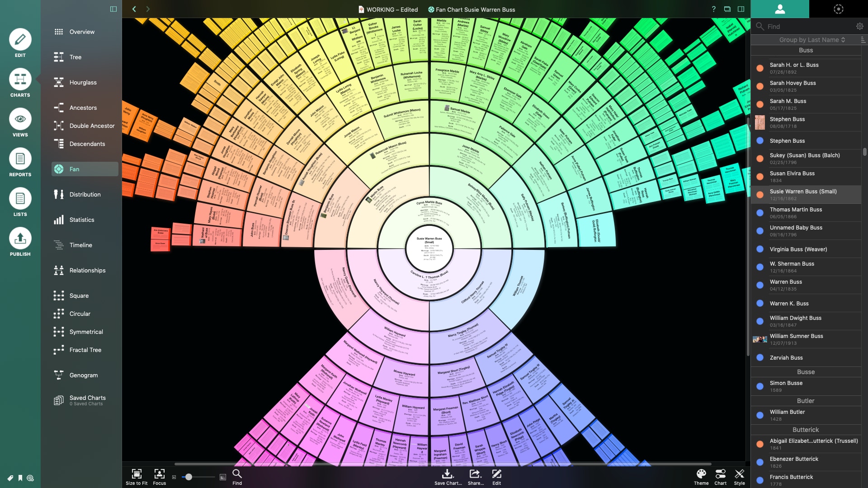Select Sarah Hovey Buss in list

(806, 86)
